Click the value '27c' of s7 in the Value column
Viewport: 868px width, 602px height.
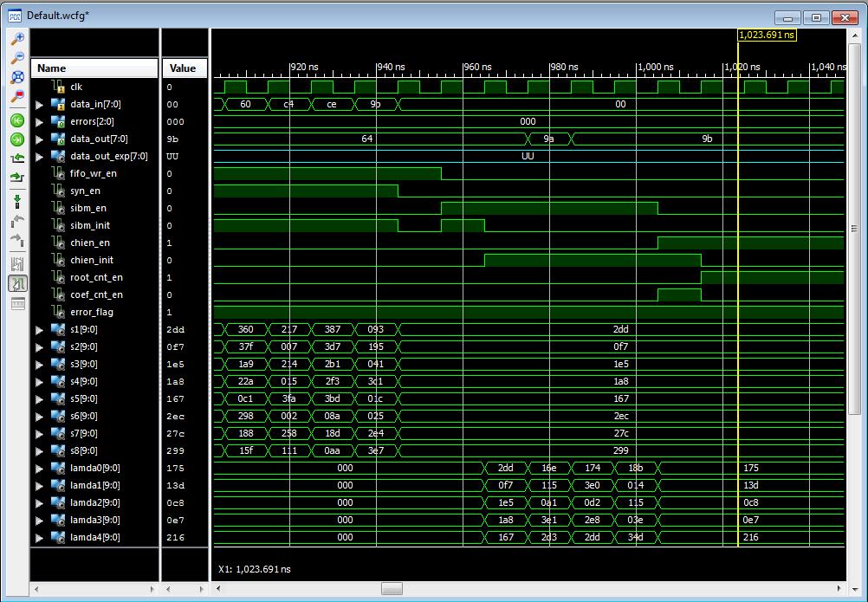tap(176, 434)
